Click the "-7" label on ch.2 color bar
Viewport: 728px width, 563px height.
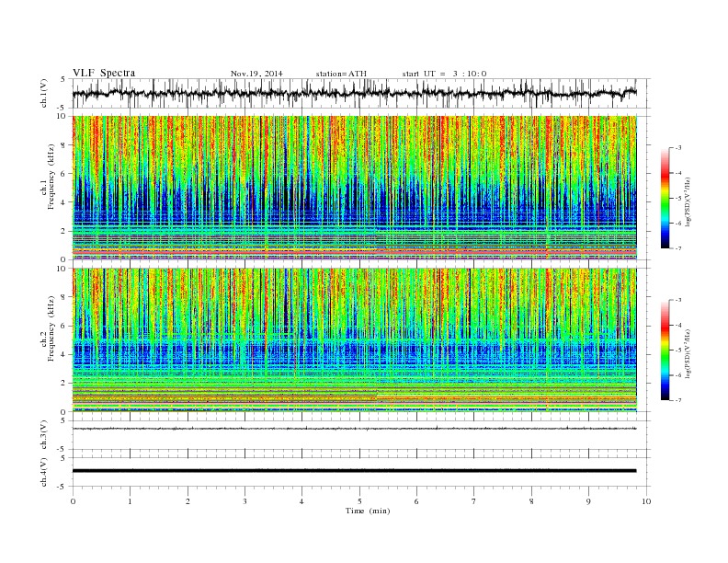678,400
